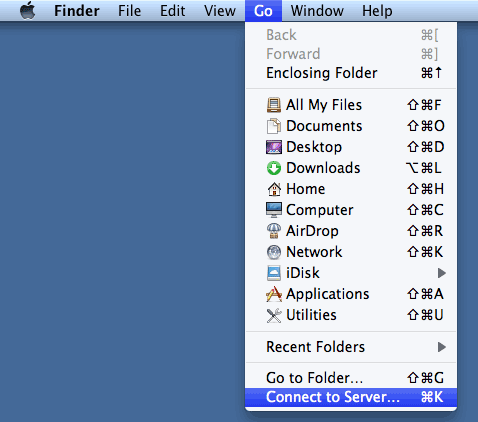
Task: Expand the iDisk submenu arrow
Action: (x=442, y=273)
